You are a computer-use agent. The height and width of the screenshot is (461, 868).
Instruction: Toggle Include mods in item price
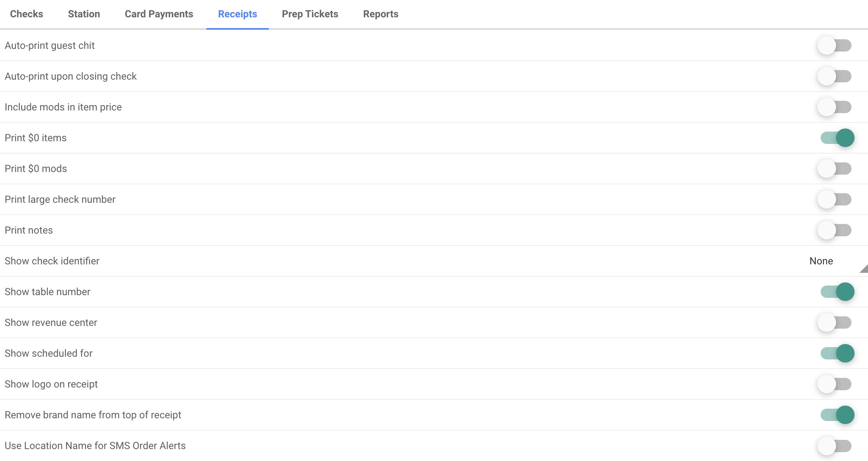tap(834, 107)
